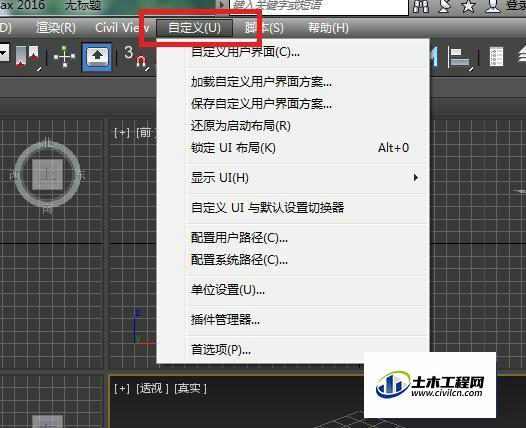This screenshot has height=428, width=526.
Task: Click the pivot center flags icon
Action: point(28,57)
